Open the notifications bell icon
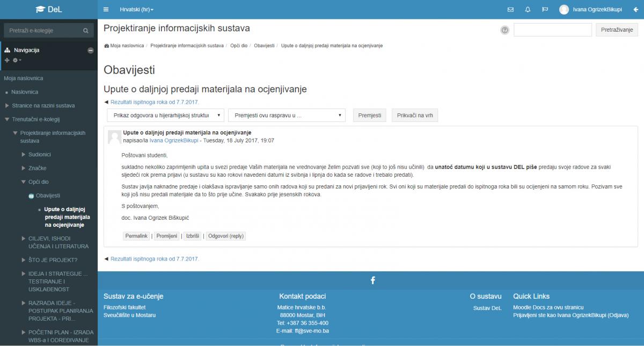The width and height of the screenshot is (644, 346). 528,10
